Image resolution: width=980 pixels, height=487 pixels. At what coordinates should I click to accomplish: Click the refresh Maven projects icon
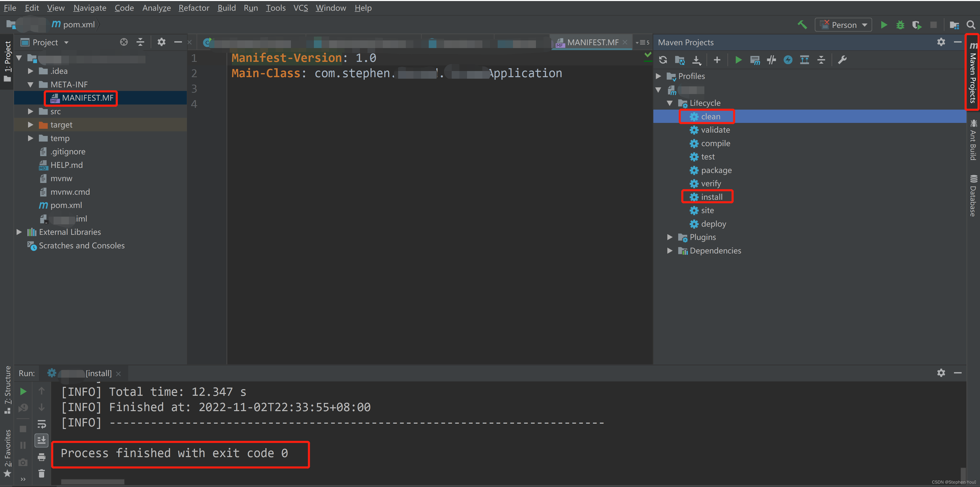(x=664, y=60)
